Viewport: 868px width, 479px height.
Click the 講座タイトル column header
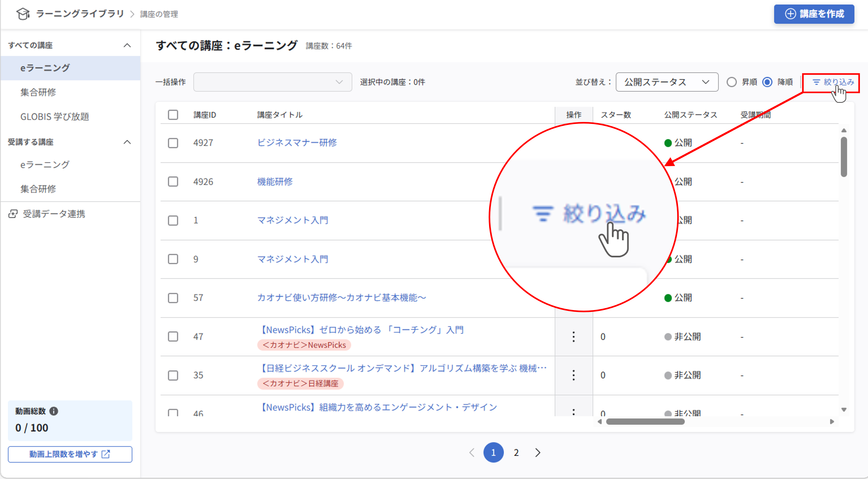(280, 115)
